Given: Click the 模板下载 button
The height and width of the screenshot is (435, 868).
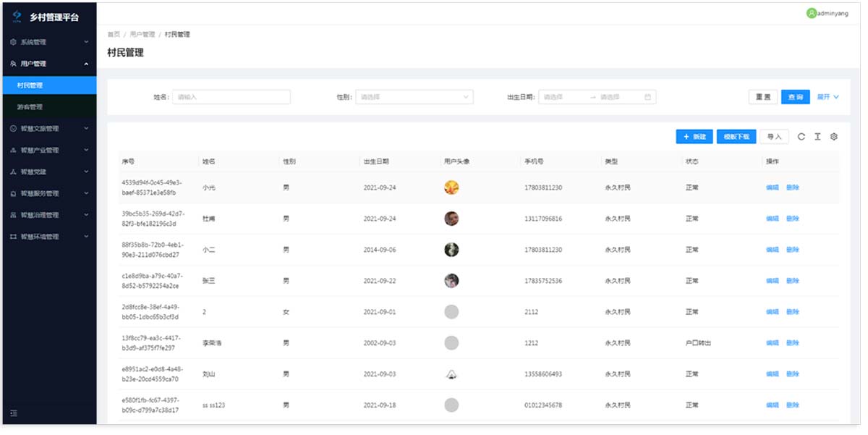Looking at the screenshot, I should click(736, 137).
